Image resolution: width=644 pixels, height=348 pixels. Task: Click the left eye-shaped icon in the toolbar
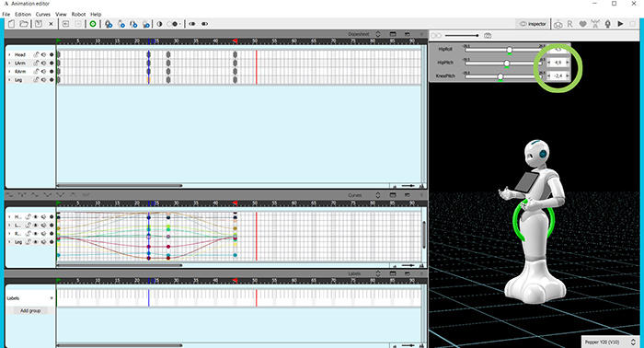(192, 24)
